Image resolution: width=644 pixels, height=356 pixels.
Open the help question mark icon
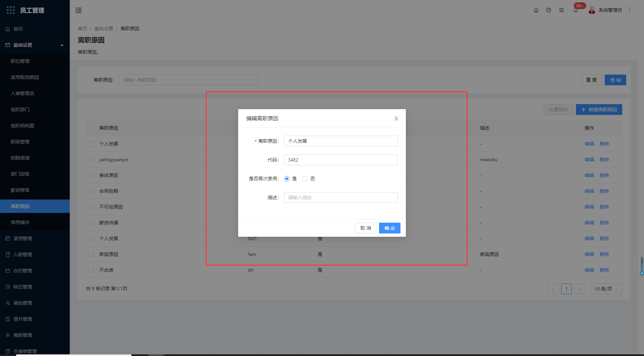(549, 10)
